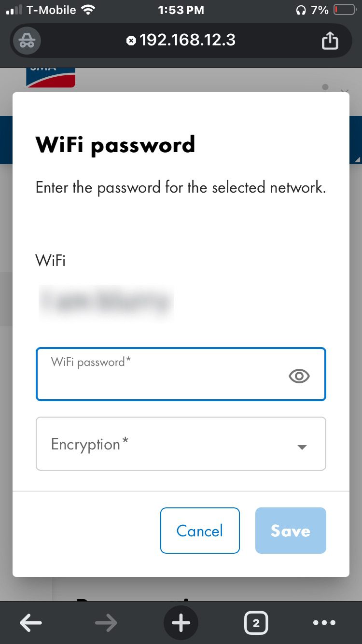The image size is (362, 644).
Task: Cancel the WiFi password dialog
Action: coord(200,531)
